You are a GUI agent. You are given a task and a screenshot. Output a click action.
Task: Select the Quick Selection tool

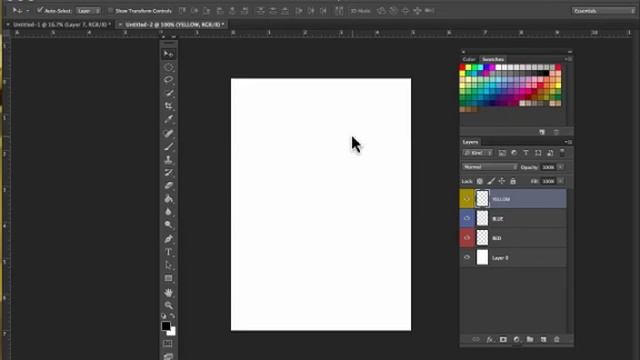coord(168,93)
